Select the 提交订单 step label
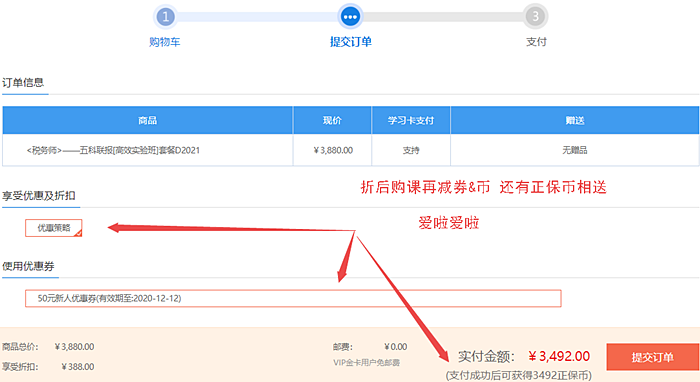Screen dimensions: 700x382 [350, 42]
